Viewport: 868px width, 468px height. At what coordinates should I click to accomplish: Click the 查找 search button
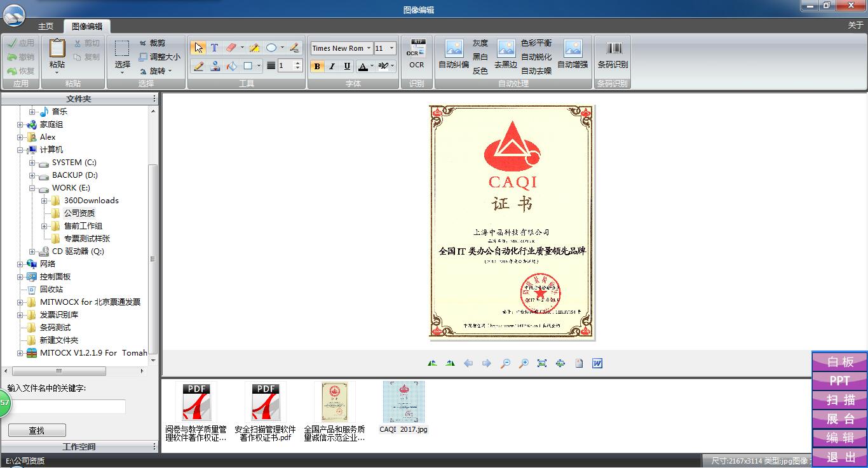coord(37,430)
